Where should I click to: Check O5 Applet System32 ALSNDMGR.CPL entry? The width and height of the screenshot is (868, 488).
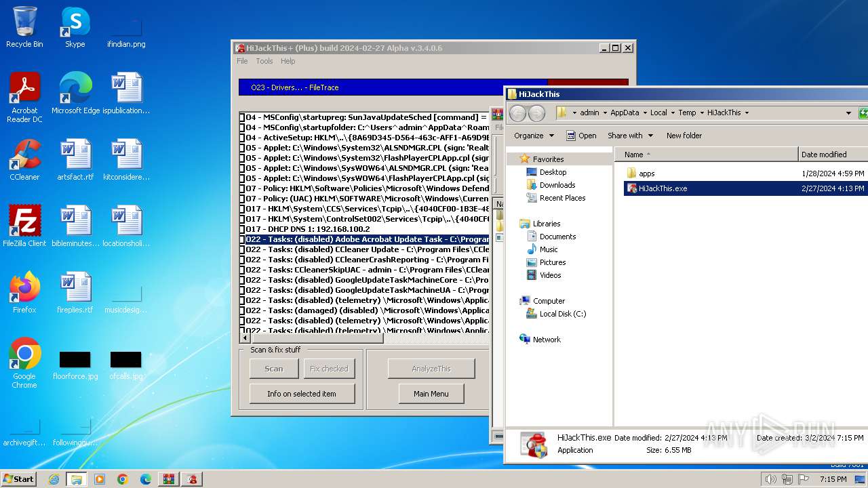(242, 148)
